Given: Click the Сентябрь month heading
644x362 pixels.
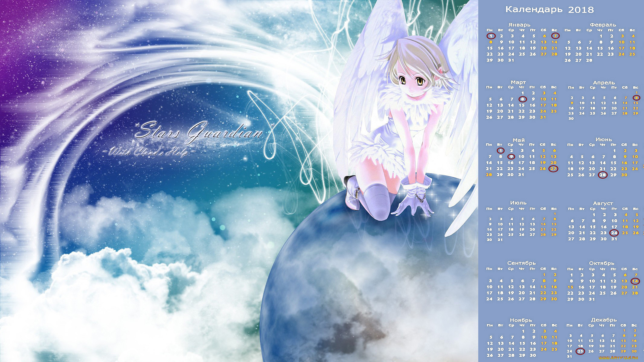Looking at the screenshot, I should 521,263.
